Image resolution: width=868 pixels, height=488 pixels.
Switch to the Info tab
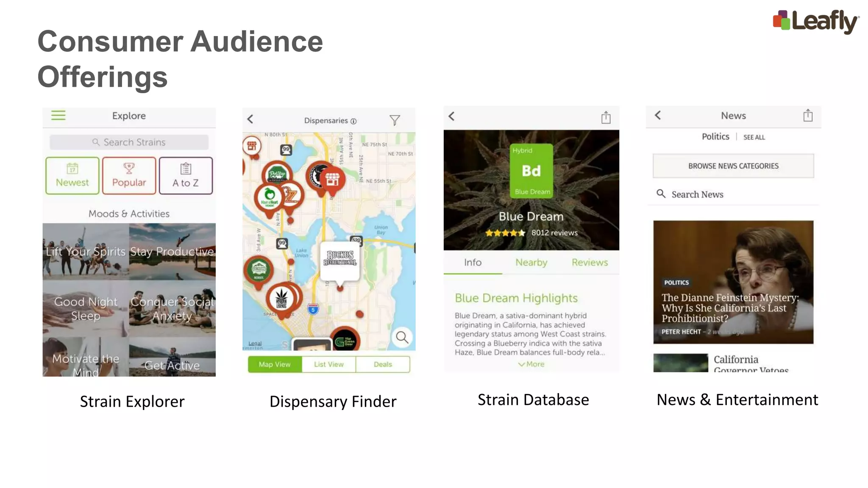click(473, 263)
